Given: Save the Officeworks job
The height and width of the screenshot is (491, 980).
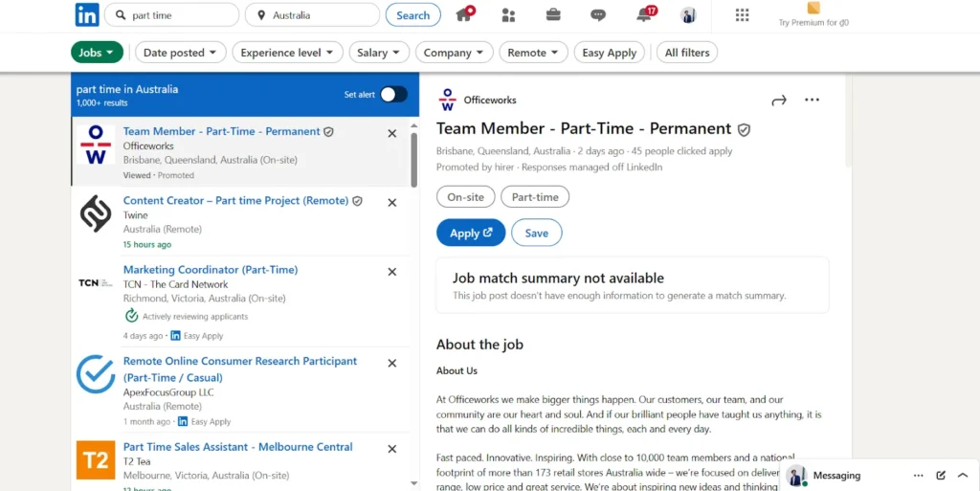Looking at the screenshot, I should pyautogui.click(x=536, y=233).
